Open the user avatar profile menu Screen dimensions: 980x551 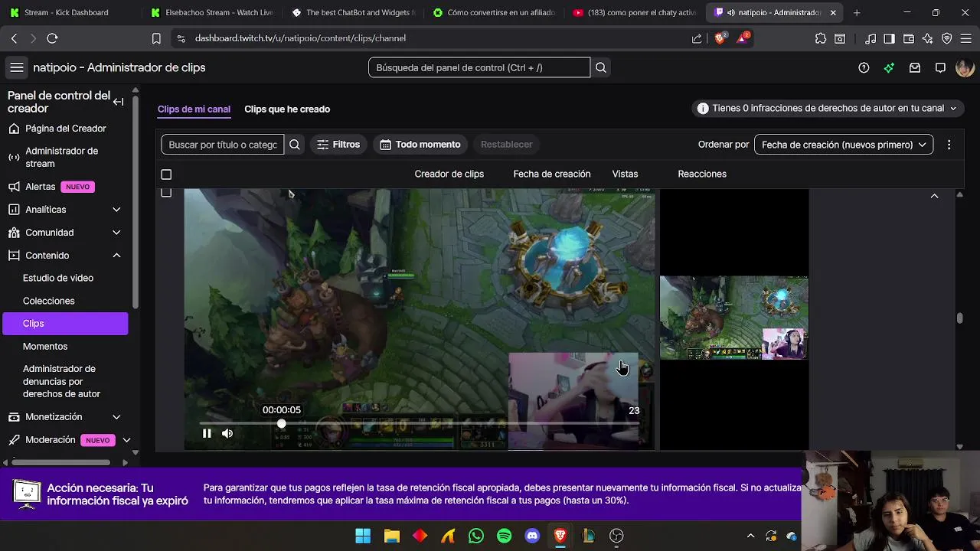pos(965,67)
